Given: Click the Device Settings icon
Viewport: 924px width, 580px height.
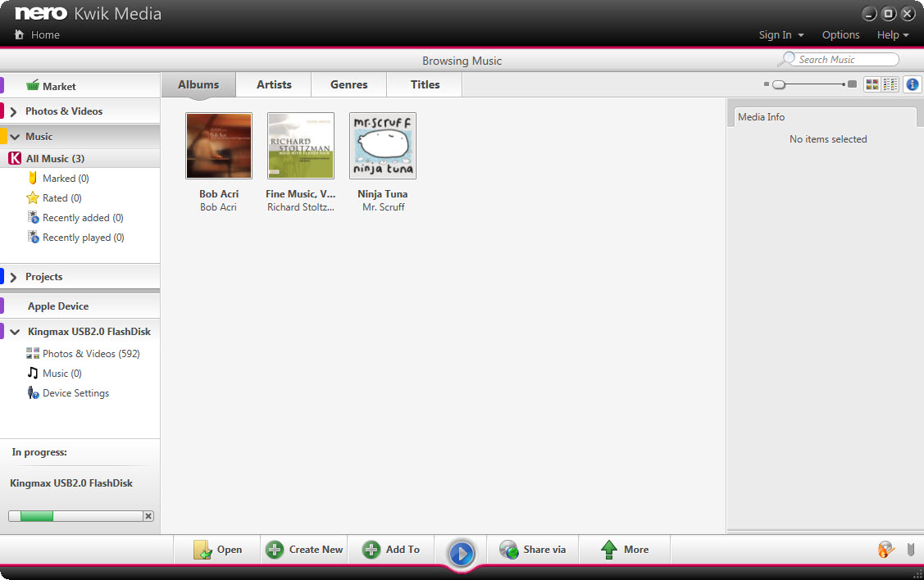Looking at the screenshot, I should coord(33,392).
